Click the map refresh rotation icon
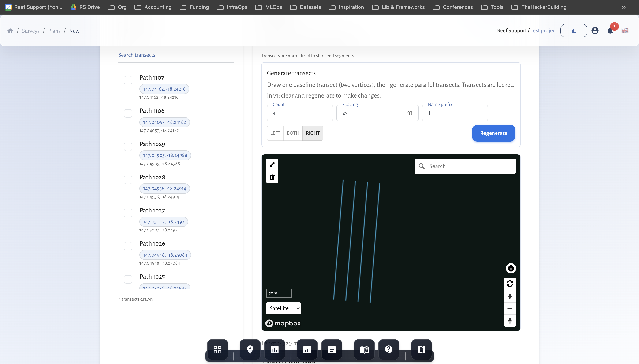Viewport: 639px width, 364px height. [x=510, y=284]
